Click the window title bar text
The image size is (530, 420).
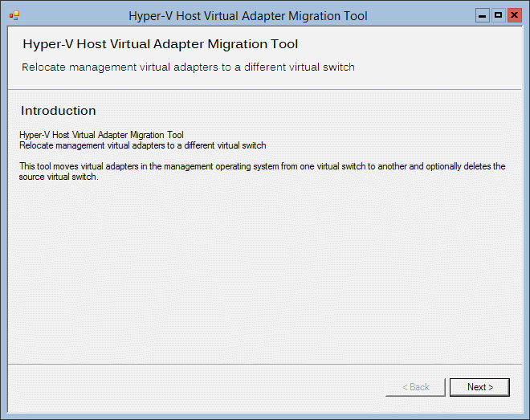pos(248,16)
